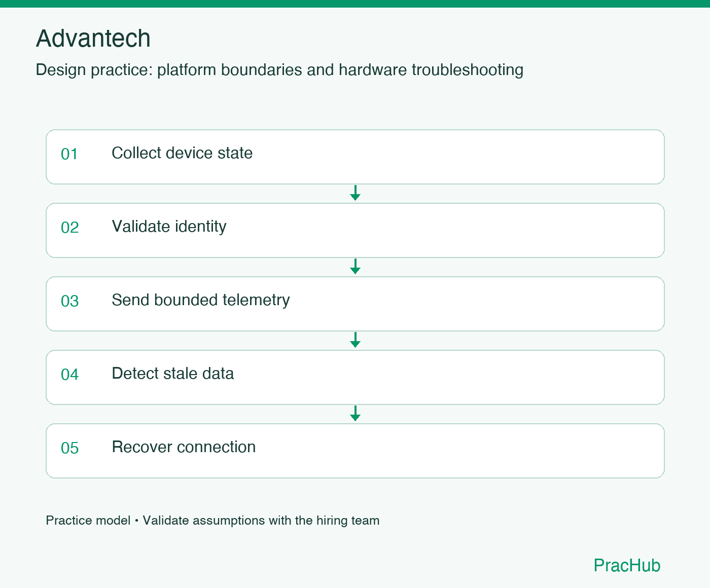Viewport: 710px width, 588px height.
Task: Click step number 01
Action: (69, 154)
